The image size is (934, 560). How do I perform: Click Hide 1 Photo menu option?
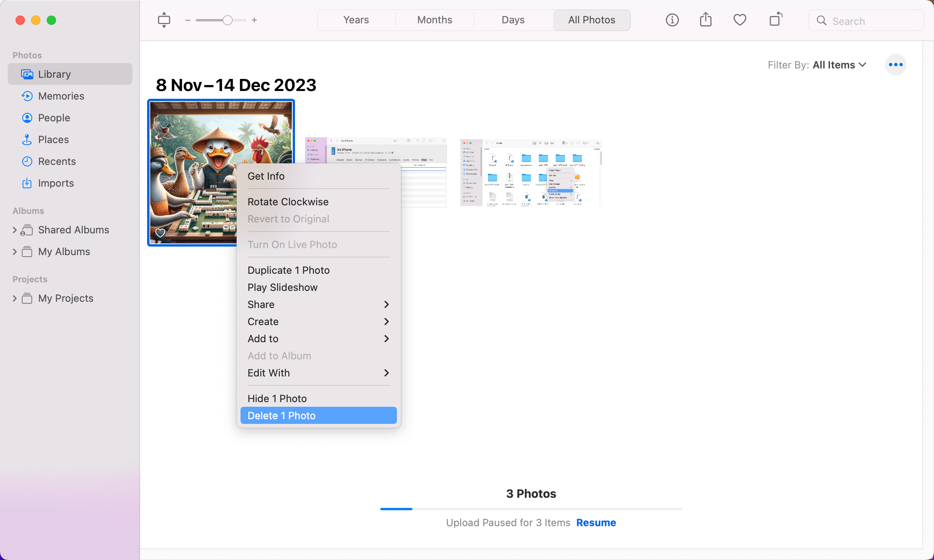click(x=276, y=398)
